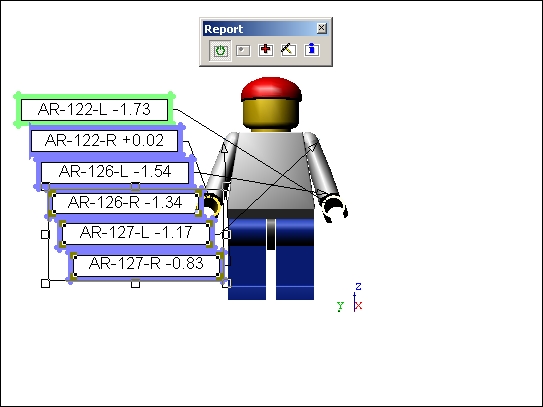Click the AR-126-L -1.54 annotation label
This screenshot has height=407, width=543.
115,172
